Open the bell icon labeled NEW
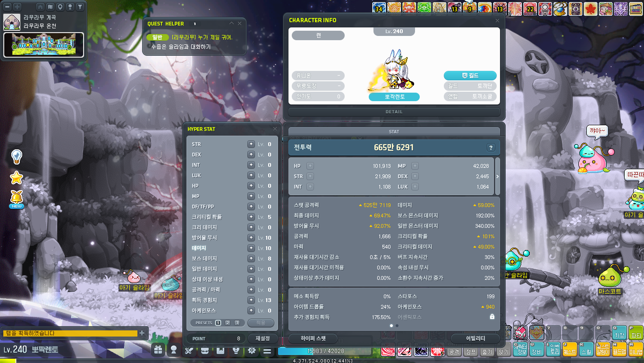Screen dimensions: 644x363 (x=17, y=199)
